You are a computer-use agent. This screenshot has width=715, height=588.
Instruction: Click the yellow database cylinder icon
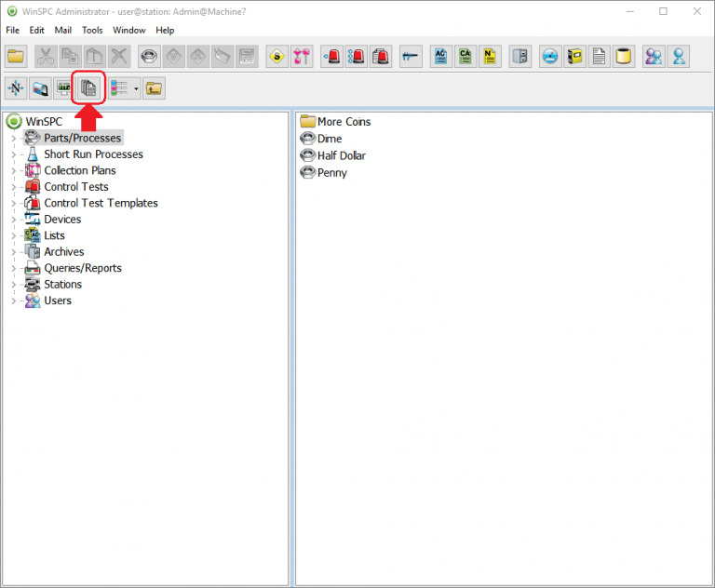(624, 57)
